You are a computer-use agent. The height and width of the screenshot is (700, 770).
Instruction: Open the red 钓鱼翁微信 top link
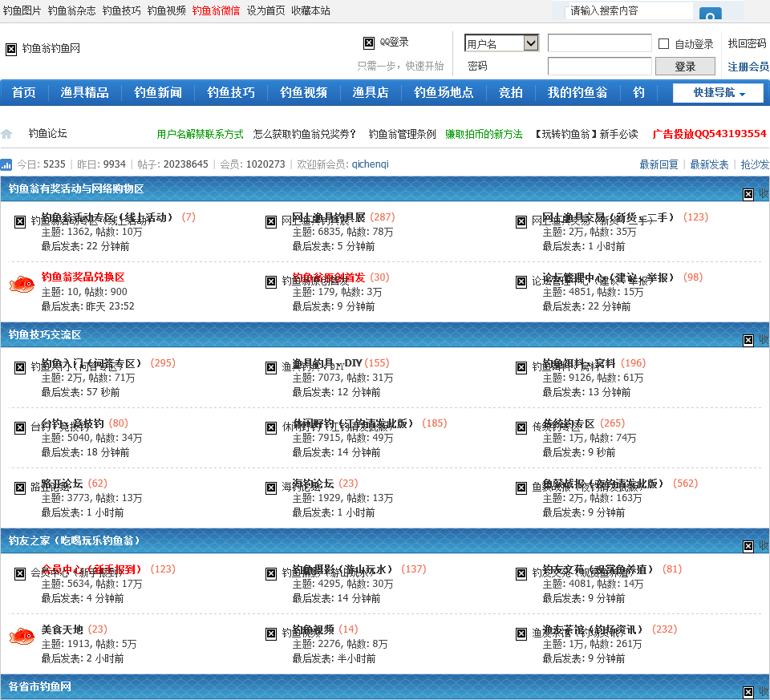click(x=216, y=10)
